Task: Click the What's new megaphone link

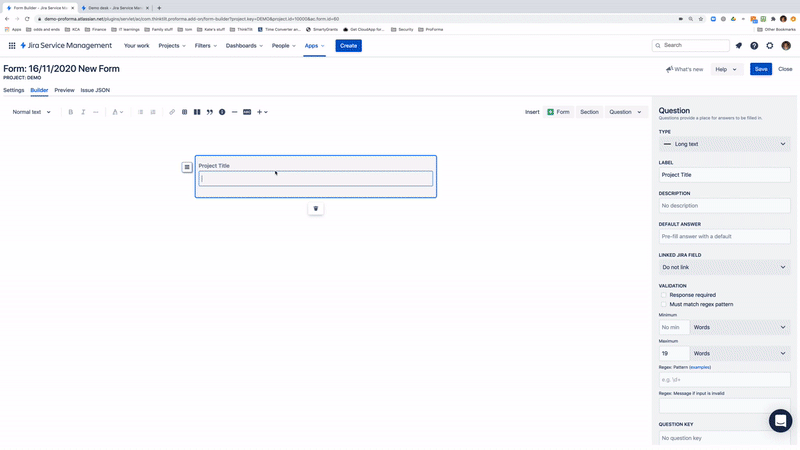Action: 684,69
